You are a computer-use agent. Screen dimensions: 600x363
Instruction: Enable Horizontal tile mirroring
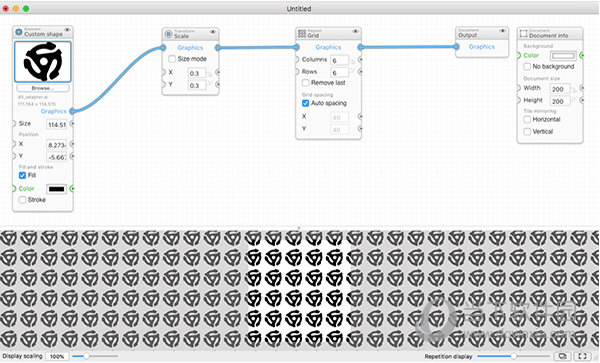point(527,119)
